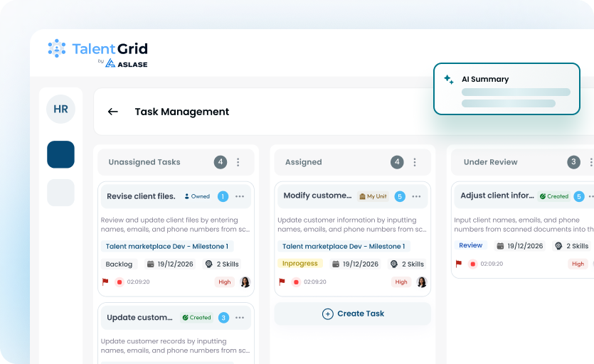594x364 pixels.
Task: Open more options on Update customer card
Action: click(240, 317)
